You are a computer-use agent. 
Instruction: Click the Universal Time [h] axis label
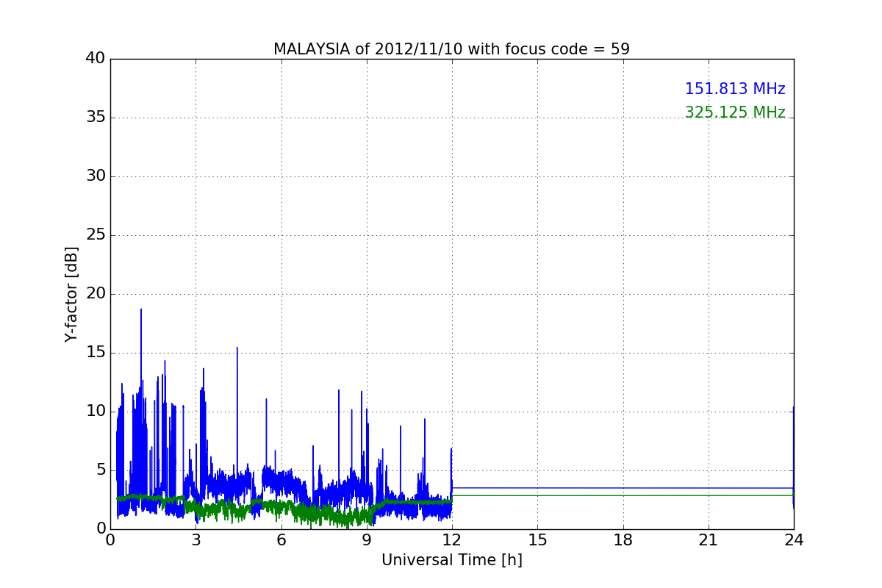click(x=451, y=560)
